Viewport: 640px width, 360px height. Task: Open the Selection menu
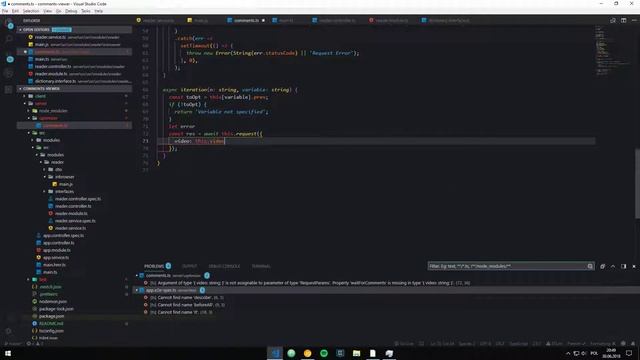[31, 11]
